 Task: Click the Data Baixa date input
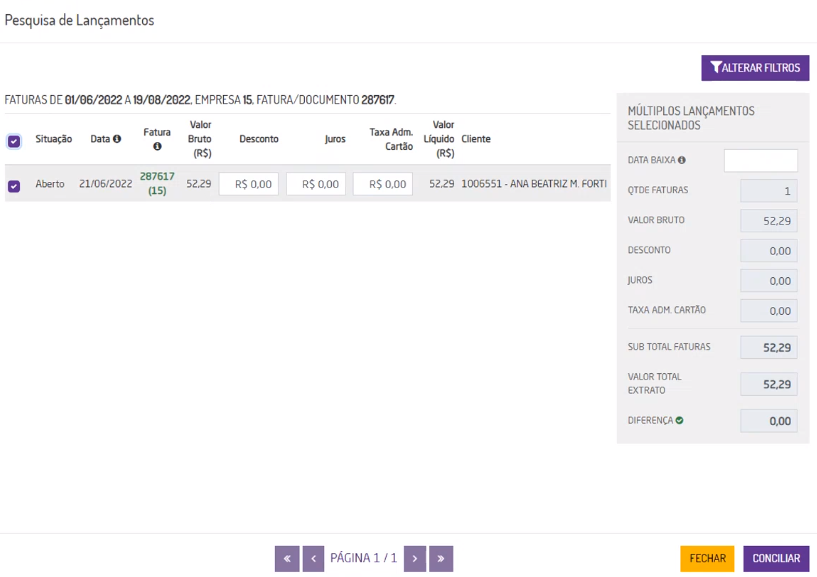tap(761, 161)
